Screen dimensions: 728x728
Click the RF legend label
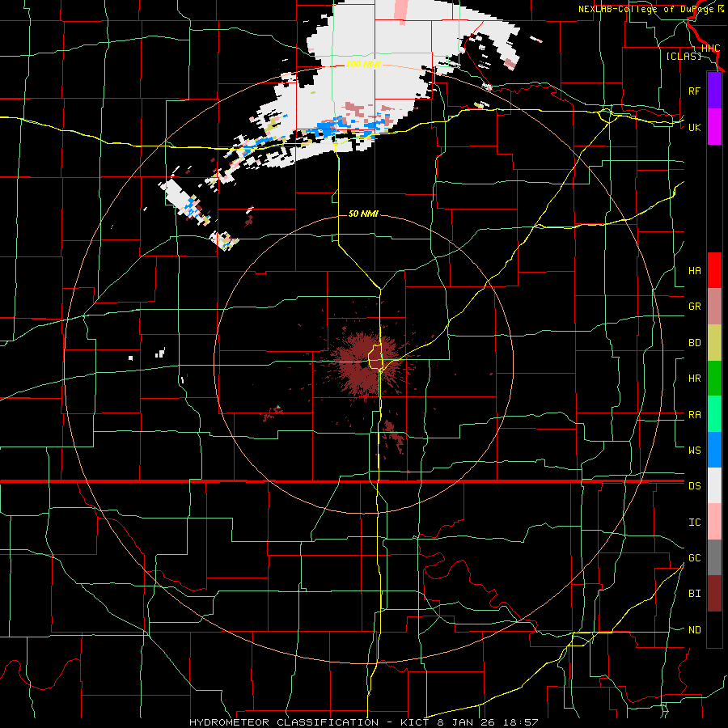[694, 91]
